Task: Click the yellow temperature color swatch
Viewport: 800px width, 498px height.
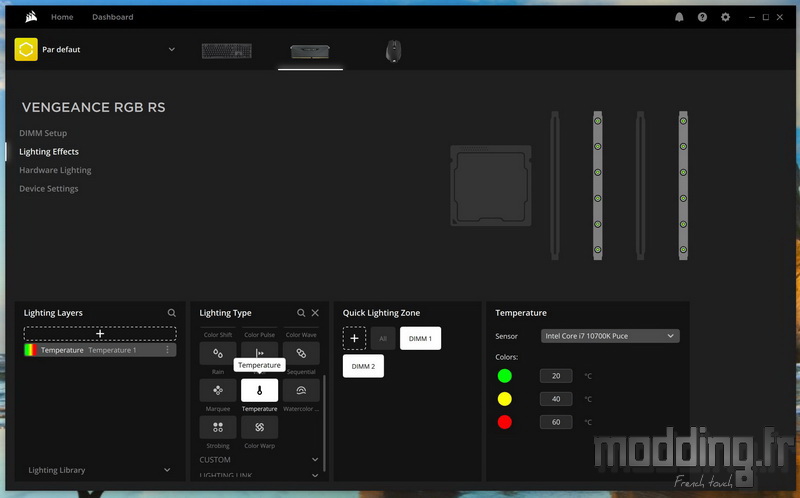Action: pyautogui.click(x=505, y=399)
